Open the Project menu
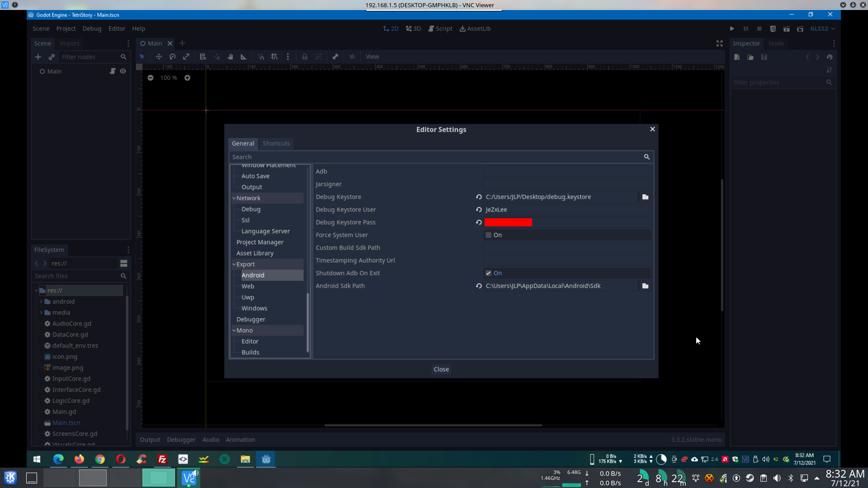Viewport: 868px width, 488px height. point(66,28)
